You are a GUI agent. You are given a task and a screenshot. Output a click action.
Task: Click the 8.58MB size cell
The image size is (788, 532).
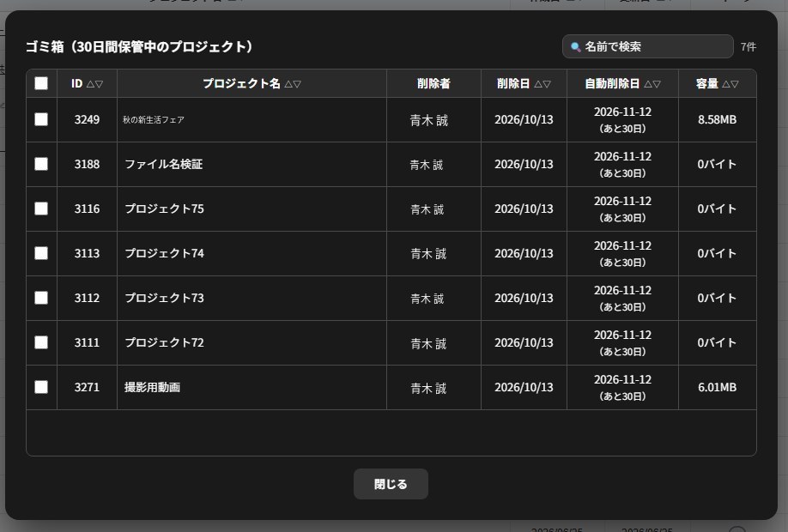click(x=717, y=119)
